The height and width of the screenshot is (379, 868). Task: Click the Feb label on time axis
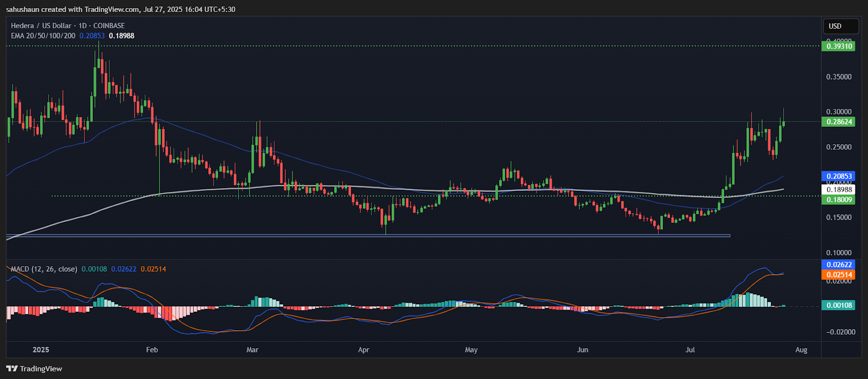[152, 350]
